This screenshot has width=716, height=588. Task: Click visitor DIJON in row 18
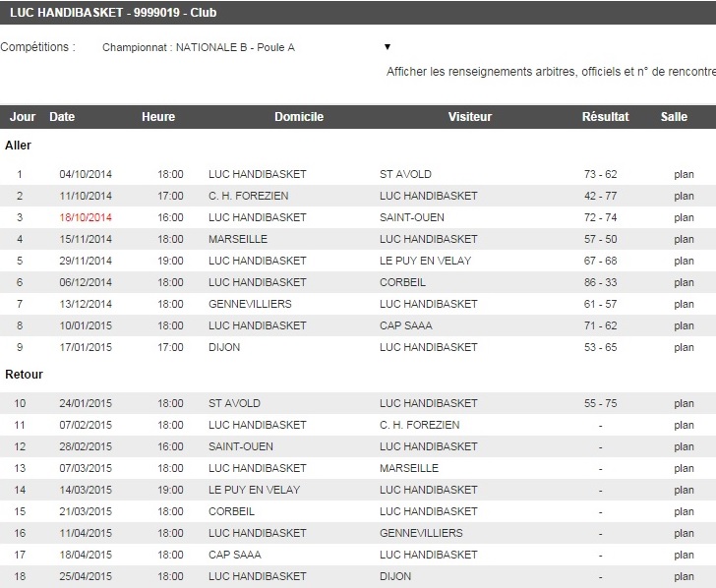395,576
